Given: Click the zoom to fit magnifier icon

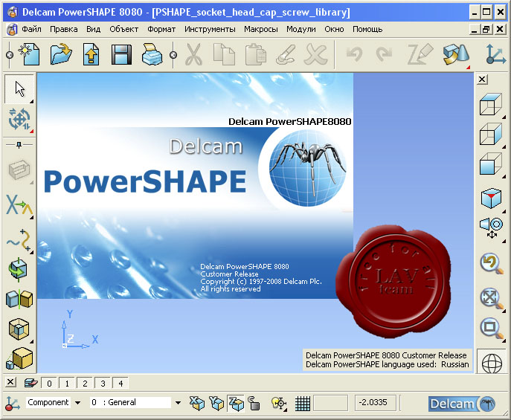Looking at the screenshot, I should pos(492,298).
